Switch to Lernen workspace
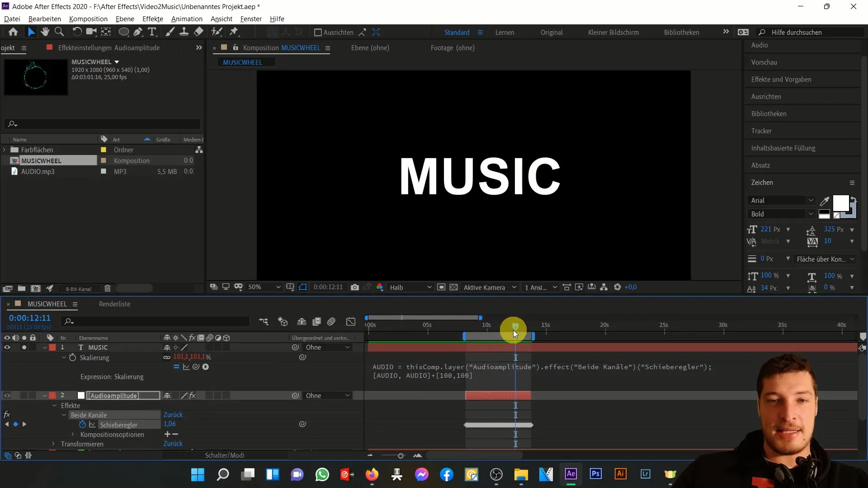Image resolution: width=868 pixels, height=488 pixels. pos(505,33)
